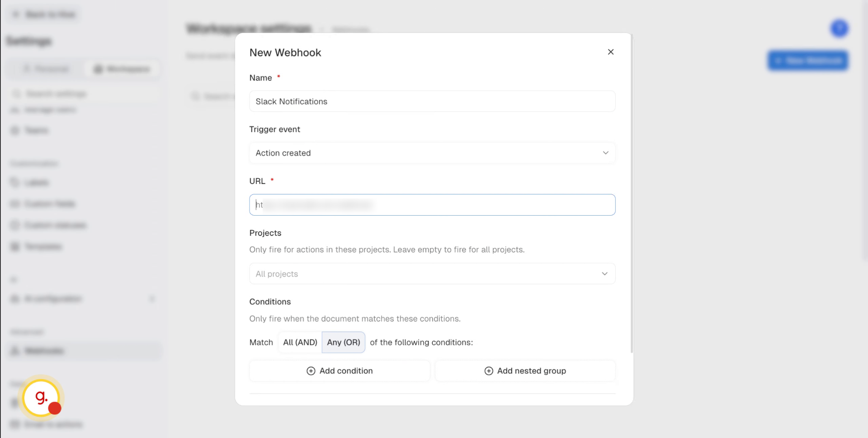The image size is (868, 438).
Task: Click Back to Hive in the sidebar
Action: 44,14
